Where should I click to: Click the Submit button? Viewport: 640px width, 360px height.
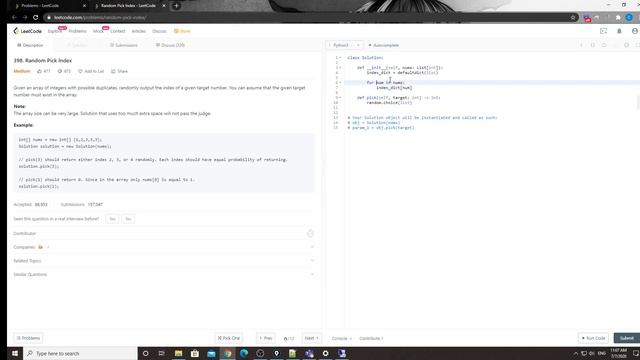point(627,338)
